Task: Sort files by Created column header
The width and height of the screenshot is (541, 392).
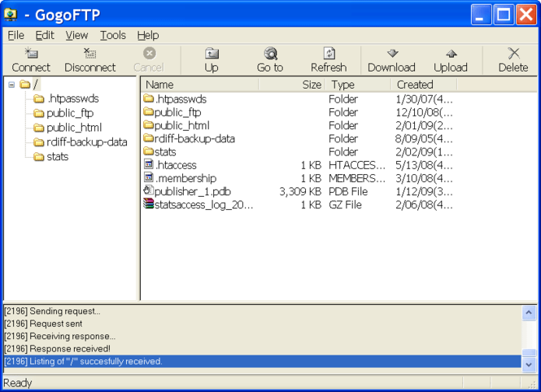Action: (x=425, y=85)
